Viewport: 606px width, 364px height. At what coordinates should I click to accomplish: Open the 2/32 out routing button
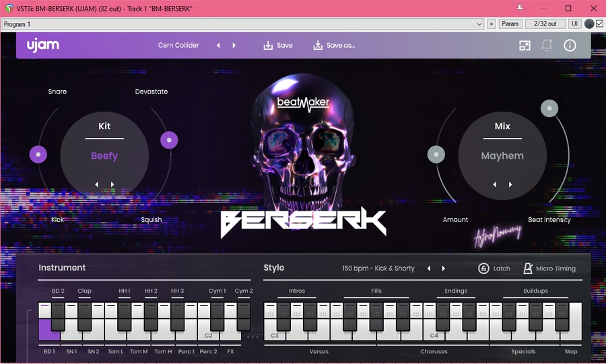tap(545, 24)
